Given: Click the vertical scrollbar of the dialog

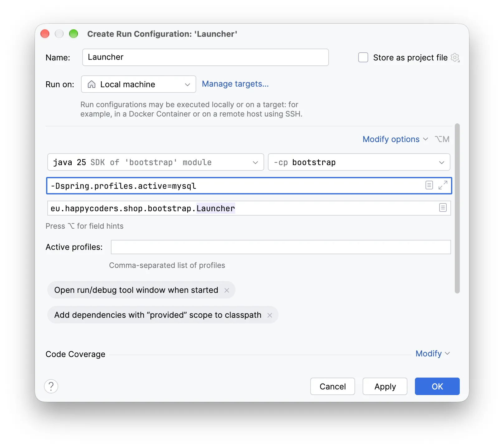Looking at the screenshot, I should (x=457, y=208).
